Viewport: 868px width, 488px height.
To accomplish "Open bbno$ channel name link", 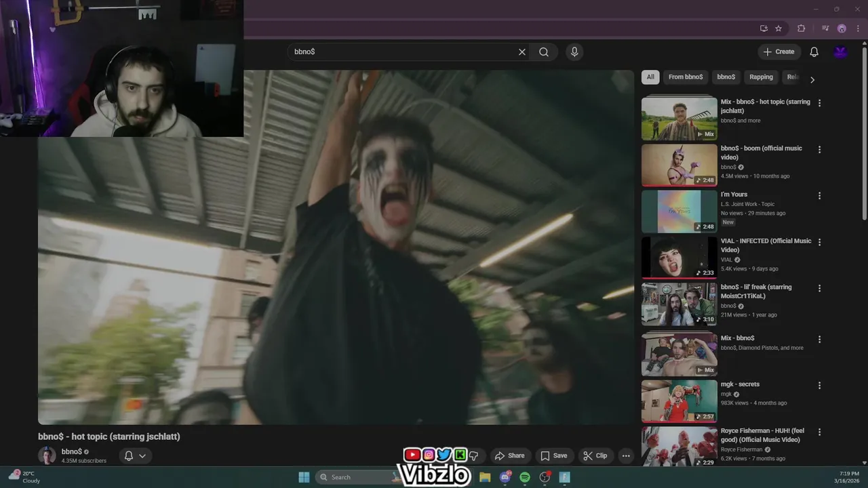I will click(x=72, y=451).
